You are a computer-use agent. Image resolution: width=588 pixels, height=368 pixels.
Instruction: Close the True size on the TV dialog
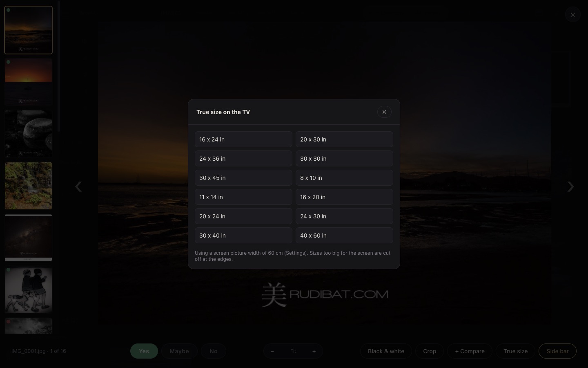coord(384,112)
